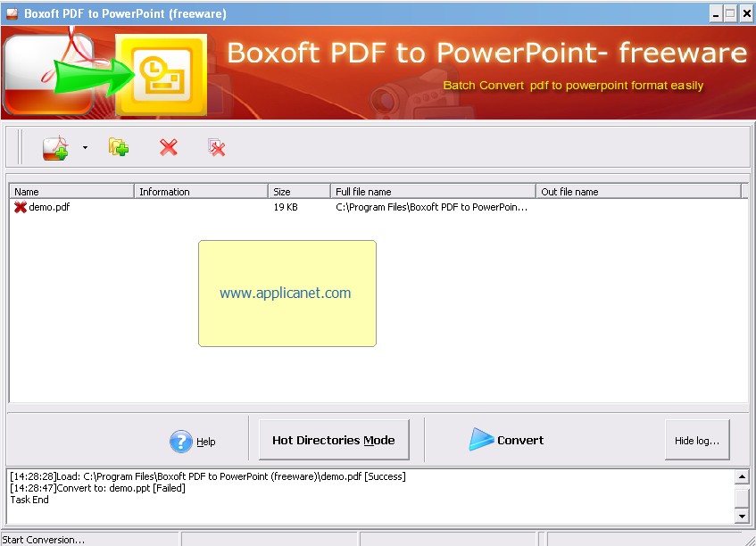Click the C:\Program Files\Boxoft path cell

tap(431, 207)
